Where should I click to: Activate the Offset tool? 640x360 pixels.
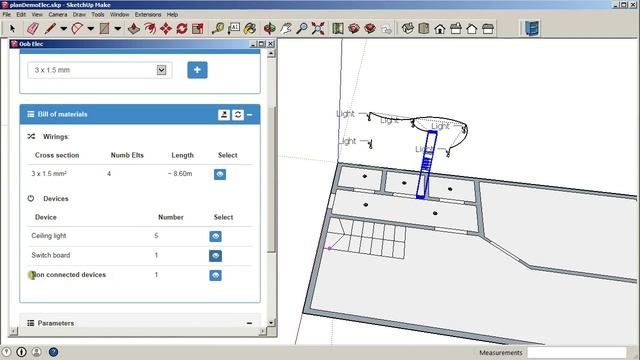pyautogui.click(x=150, y=29)
